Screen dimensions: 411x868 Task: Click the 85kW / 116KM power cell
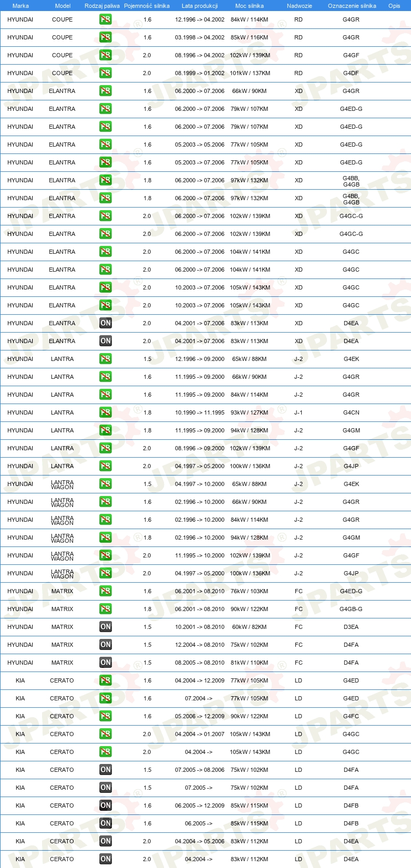point(250,37)
